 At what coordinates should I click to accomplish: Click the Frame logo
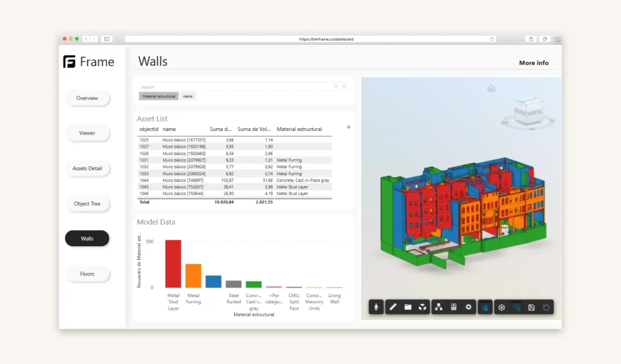(x=89, y=62)
